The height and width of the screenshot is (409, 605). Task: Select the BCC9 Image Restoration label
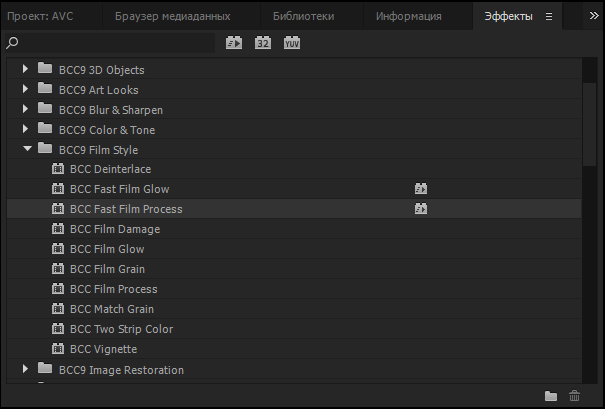click(121, 370)
